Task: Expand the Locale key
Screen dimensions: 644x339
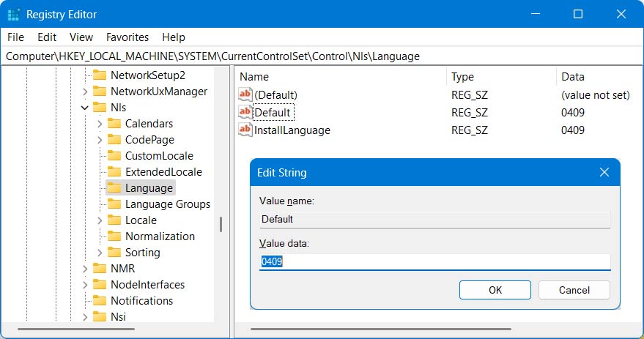Action: (x=100, y=220)
